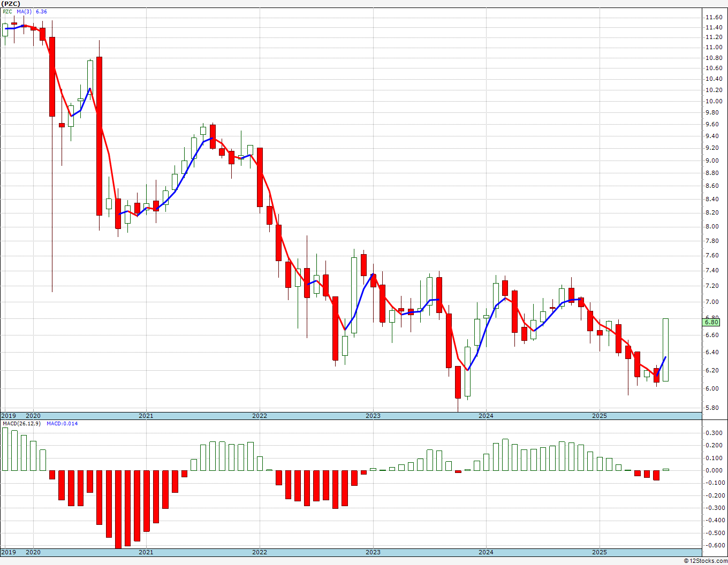Click the 0.100 MACD axis label
The height and width of the screenshot is (565, 728).
pos(714,458)
